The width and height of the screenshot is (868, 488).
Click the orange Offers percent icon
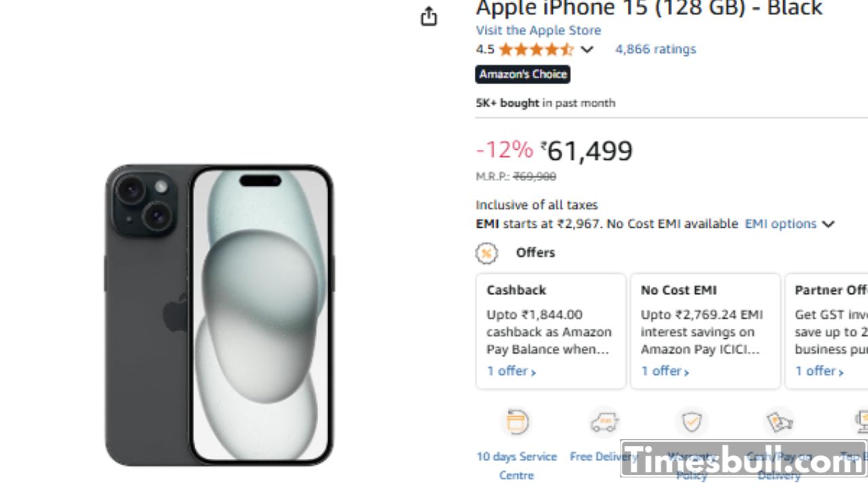tap(486, 253)
